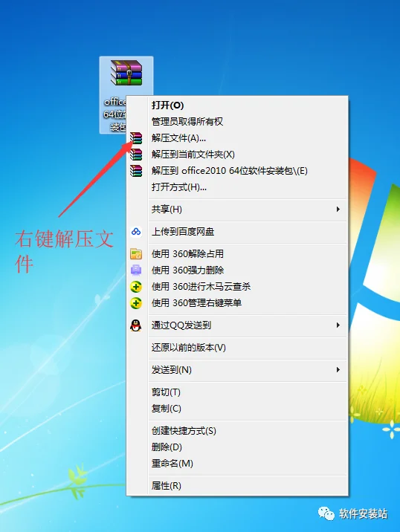Click the WinRAR icon beside 解压到 office2010 64位软件安装包

coord(136,171)
